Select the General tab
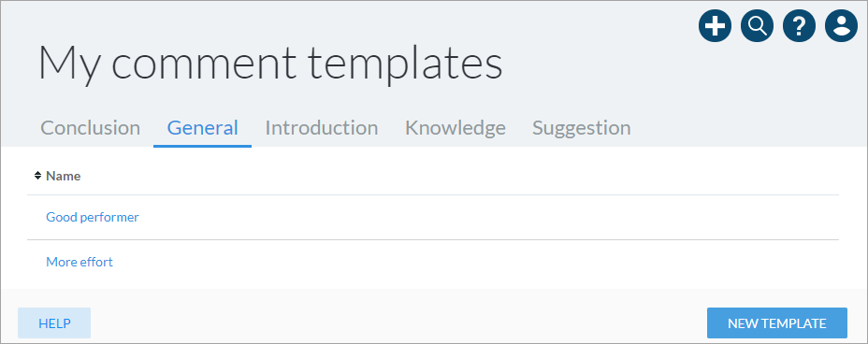Screen dimensions: 868x344 click(x=203, y=128)
